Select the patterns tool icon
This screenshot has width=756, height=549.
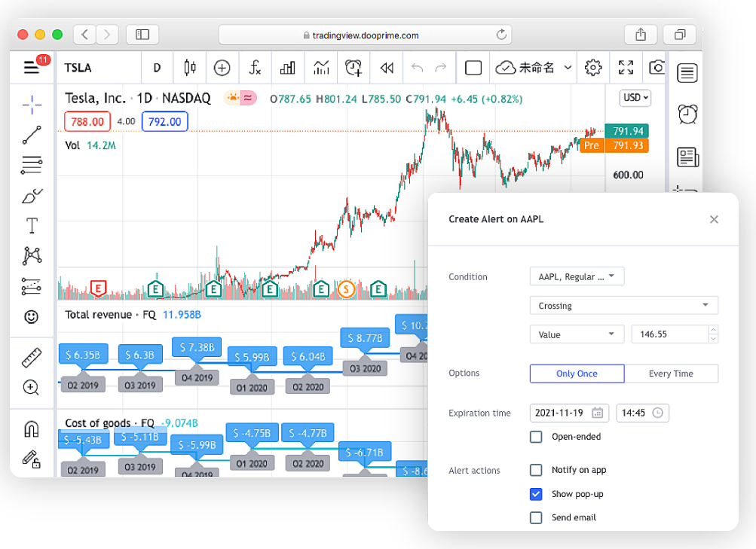click(x=32, y=256)
